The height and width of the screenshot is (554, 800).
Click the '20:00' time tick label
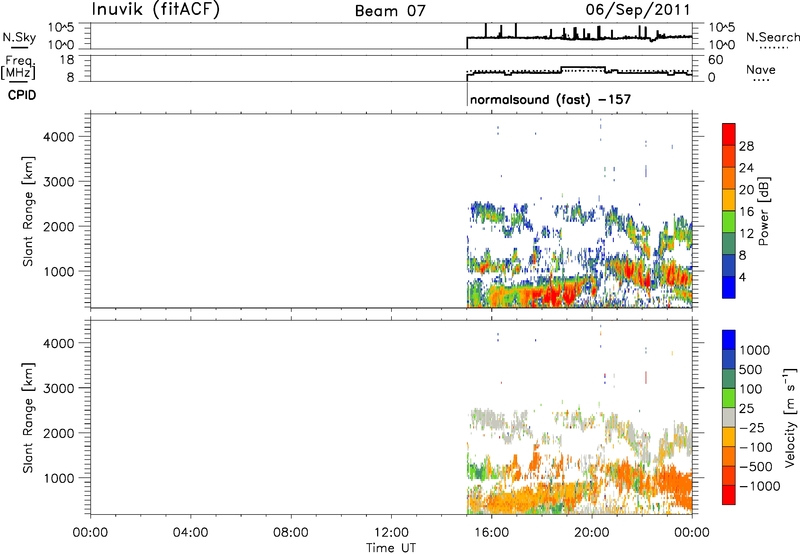(x=592, y=533)
